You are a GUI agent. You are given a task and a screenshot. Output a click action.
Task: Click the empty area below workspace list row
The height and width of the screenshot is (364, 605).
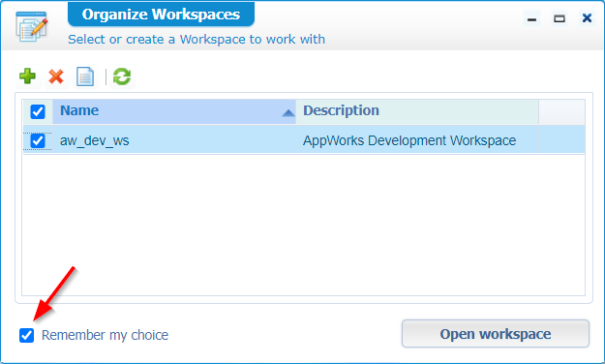(304, 225)
